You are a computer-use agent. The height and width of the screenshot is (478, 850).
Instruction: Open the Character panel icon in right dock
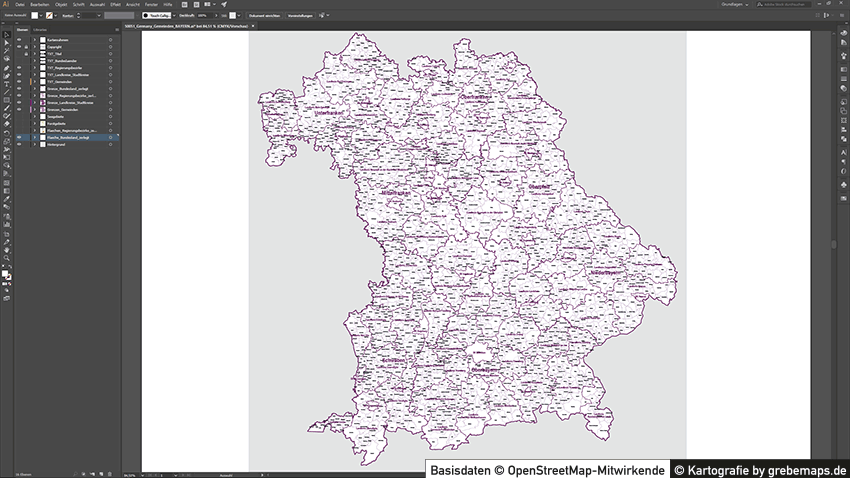[844, 152]
